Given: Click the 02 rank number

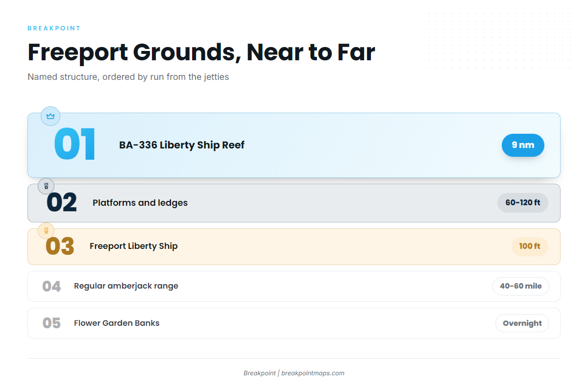Looking at the screenshot, I should [62, 203].
